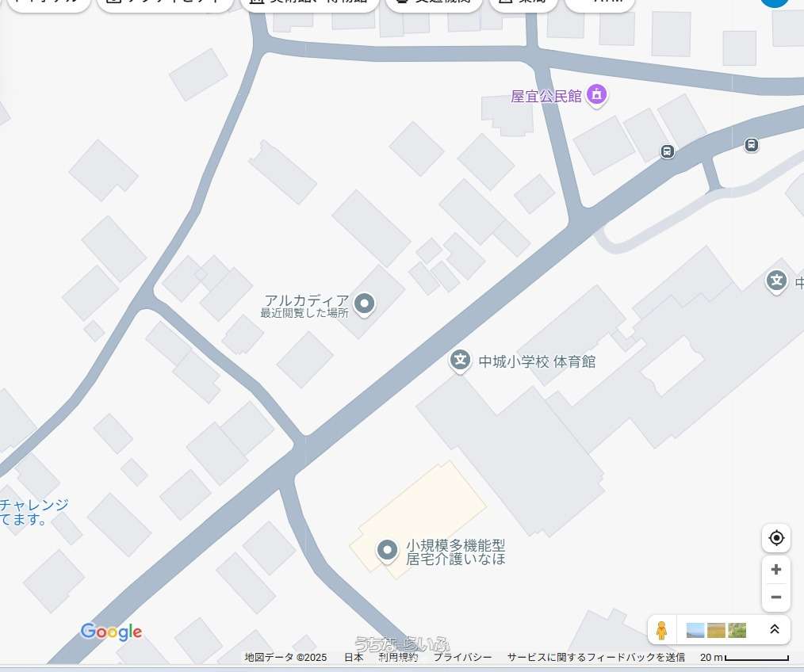Open the map layer thumbnails strip
The image size is (804, 672).
716,630
